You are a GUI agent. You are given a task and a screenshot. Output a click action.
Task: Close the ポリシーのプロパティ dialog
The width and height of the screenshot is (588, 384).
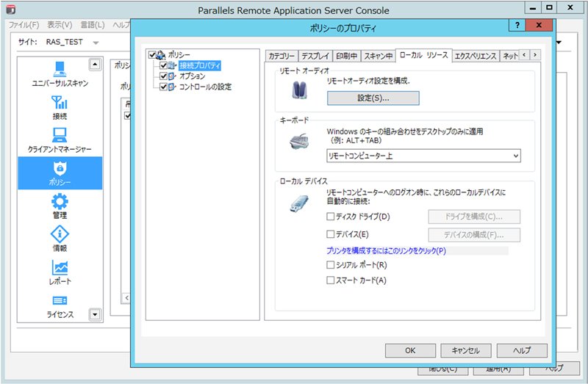point(539,25)
